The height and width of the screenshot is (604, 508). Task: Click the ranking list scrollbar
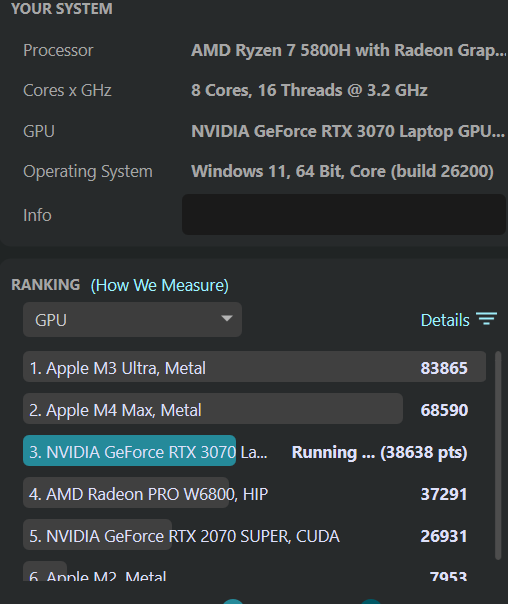tap(498, 455)
